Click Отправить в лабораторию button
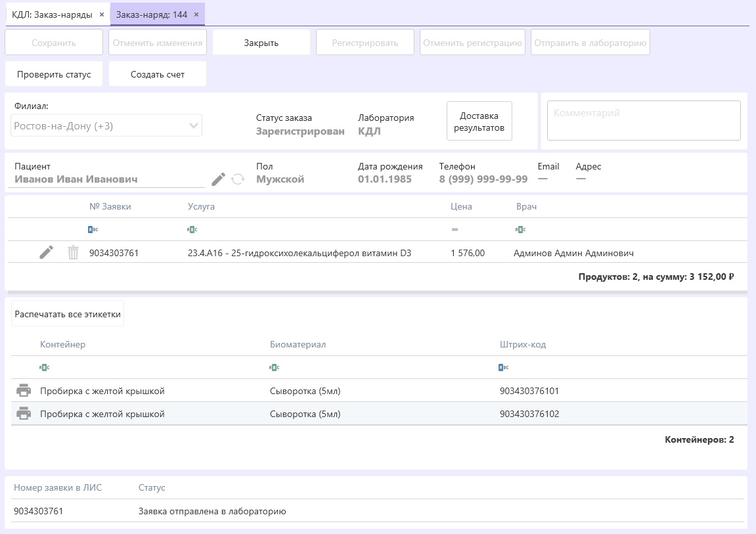 pyautogui.click(x=590, y=43)
